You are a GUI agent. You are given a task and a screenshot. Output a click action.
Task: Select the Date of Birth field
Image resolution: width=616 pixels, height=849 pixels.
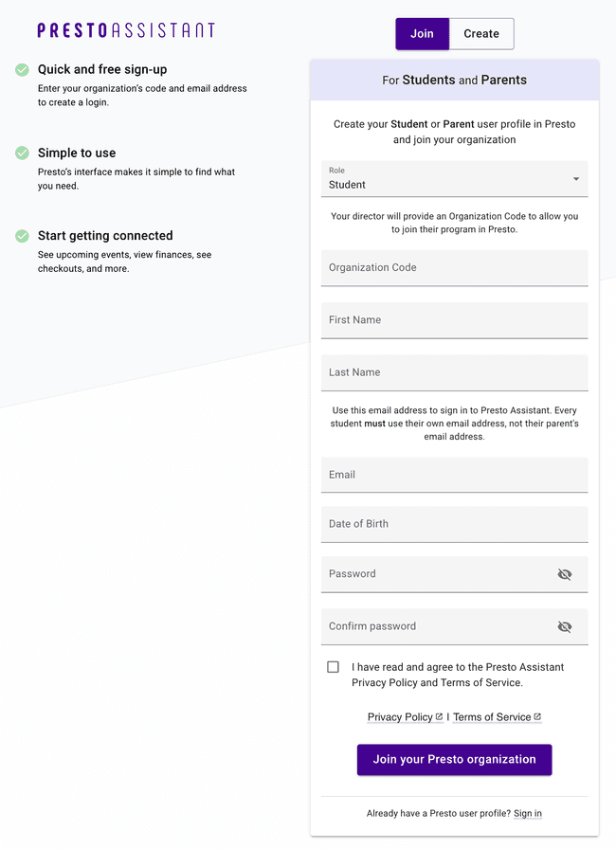click(x=454, y=524)
